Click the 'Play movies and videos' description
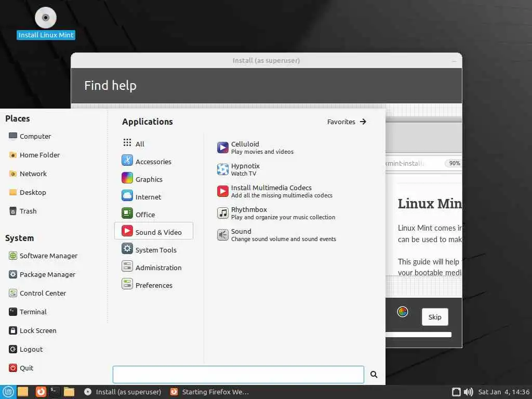Screen dimensions: 532x399 (262, 152)
